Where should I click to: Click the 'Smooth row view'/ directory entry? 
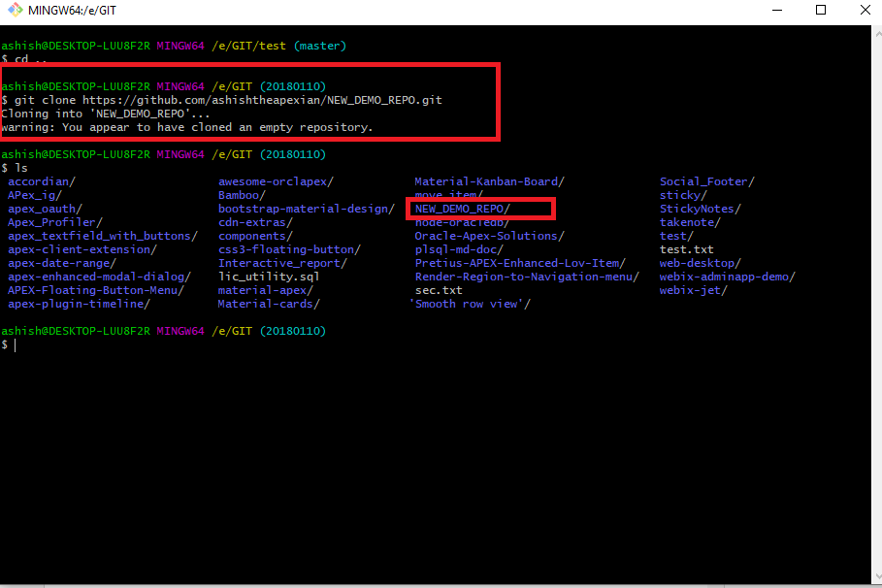470,304
